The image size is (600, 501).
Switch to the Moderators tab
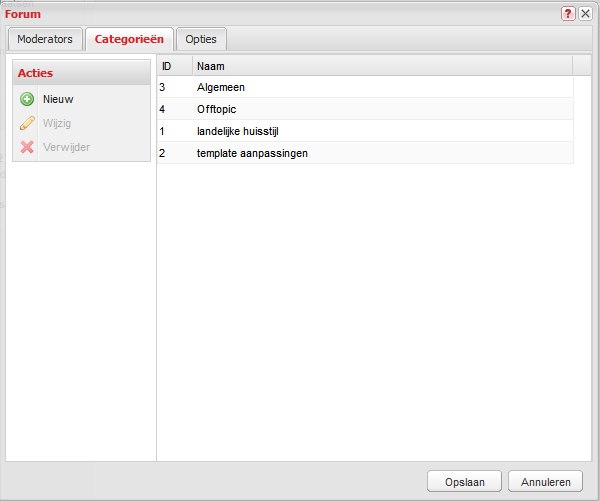pyautogui.click(x=45, y=39)
